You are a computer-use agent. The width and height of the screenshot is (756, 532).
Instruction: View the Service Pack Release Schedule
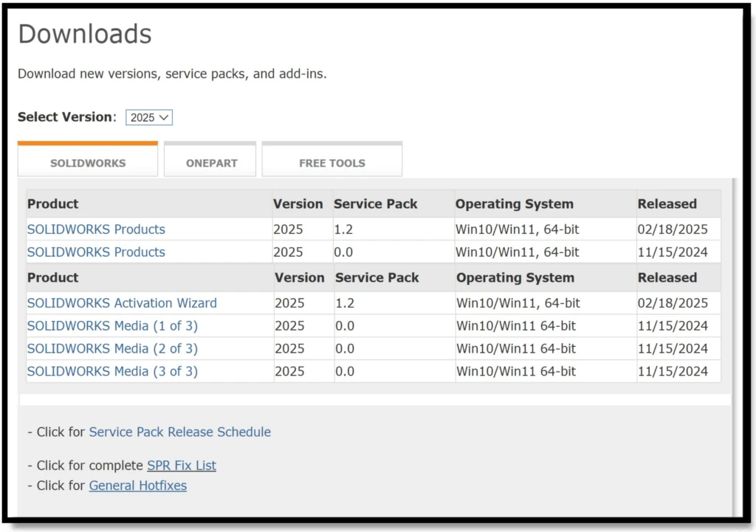179,432
